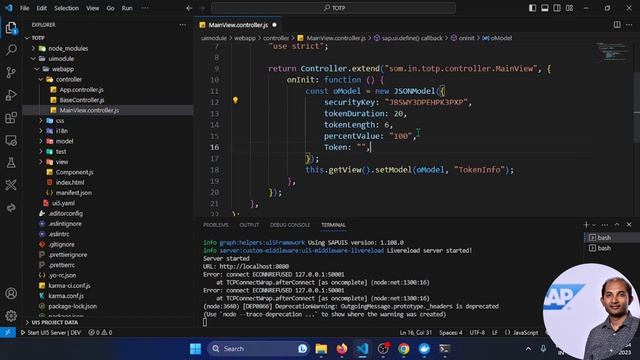Open the terminal app on taskbar

pos(444,349)
